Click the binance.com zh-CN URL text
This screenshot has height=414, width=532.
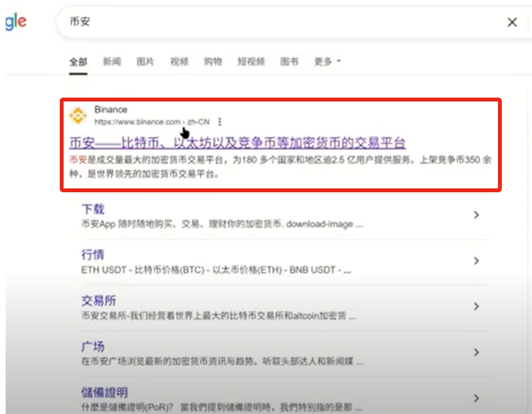click(x=152, y=122)
